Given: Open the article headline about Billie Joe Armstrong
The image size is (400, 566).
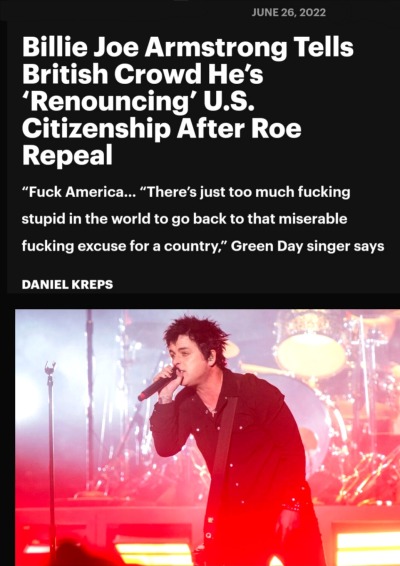Looking at the screenshot, I should click(x=188, y=101).
